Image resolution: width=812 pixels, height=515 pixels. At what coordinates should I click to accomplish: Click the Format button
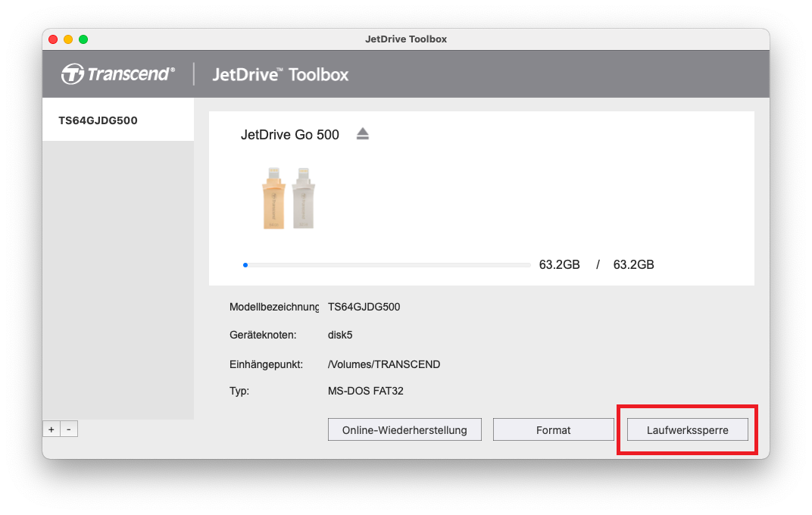tap(553, 429)
